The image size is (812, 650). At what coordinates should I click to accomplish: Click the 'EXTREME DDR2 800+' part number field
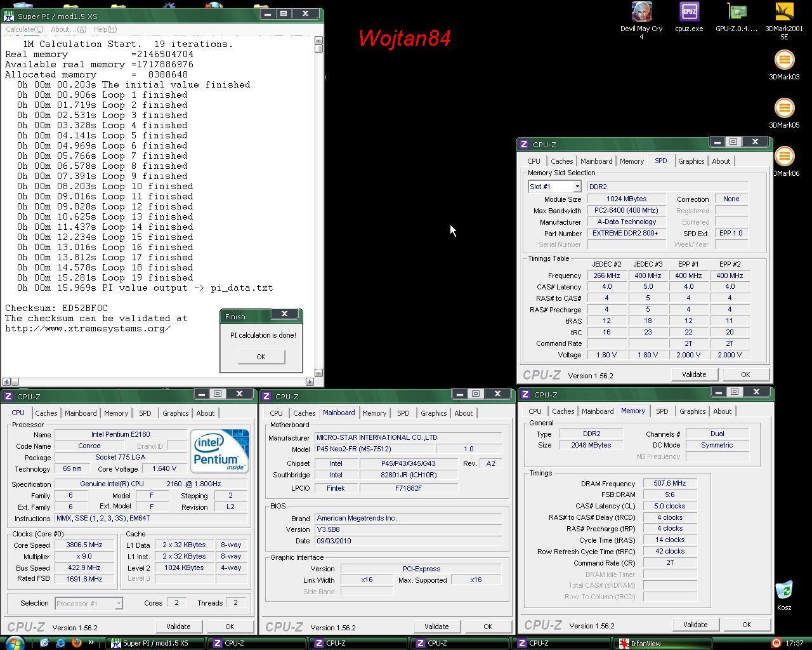627,234
